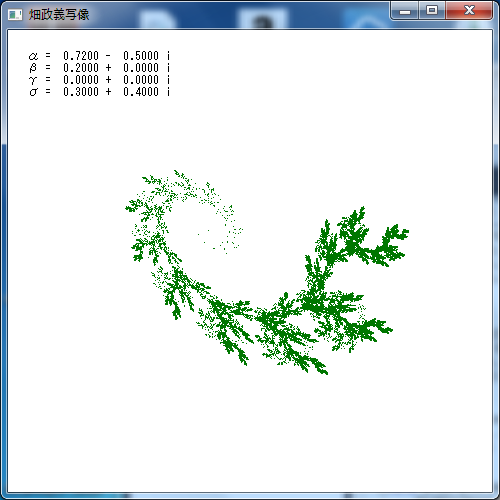Viewport: 500px width, 500px height.
Task: Select the α real value 0.7200
Action: click(x=81, y=56)
